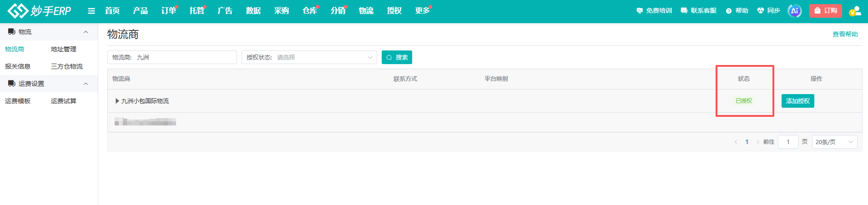Image resolution: width=868 pixels, height=205 pixels.
Task: Click the 操作 column header
Action: pos(817,79)
